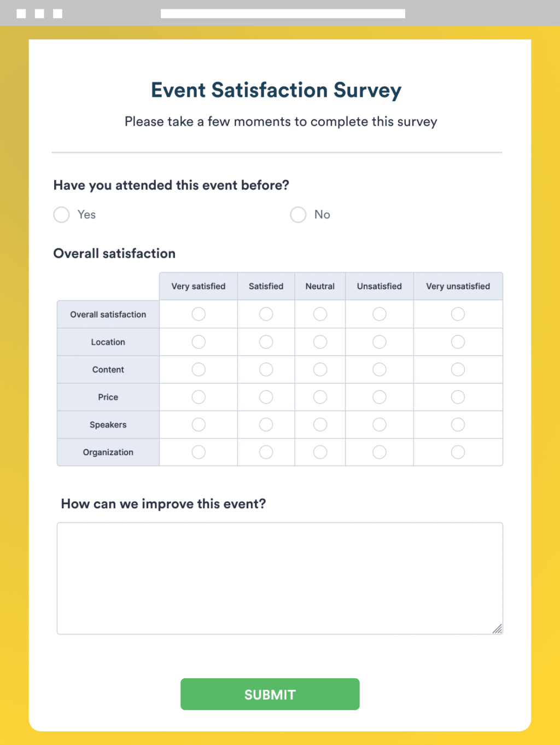Mark Neutral for Organization

tap(320, 452)
